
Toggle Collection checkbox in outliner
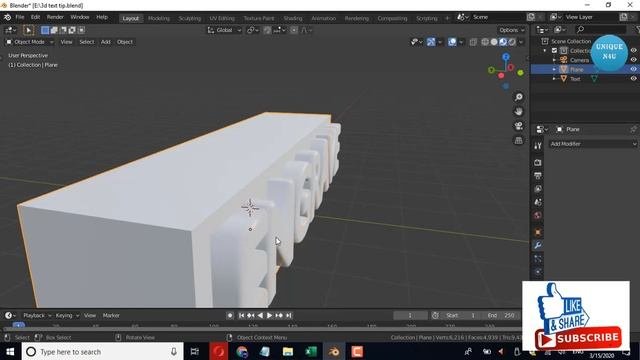554,51
